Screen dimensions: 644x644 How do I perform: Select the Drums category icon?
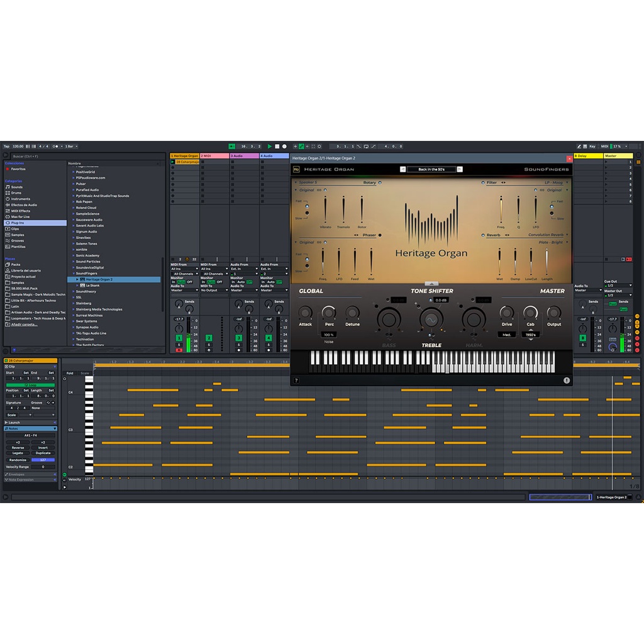[8, 192]
